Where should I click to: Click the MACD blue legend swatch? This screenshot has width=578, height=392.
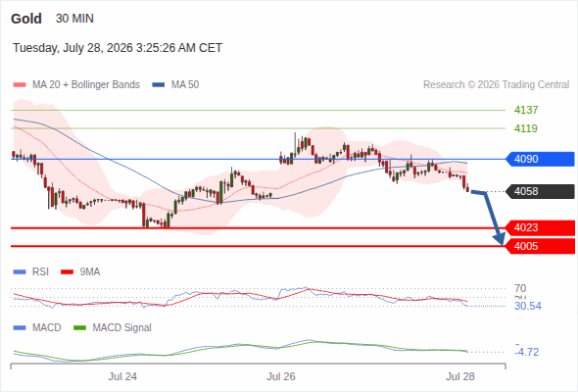20,328
